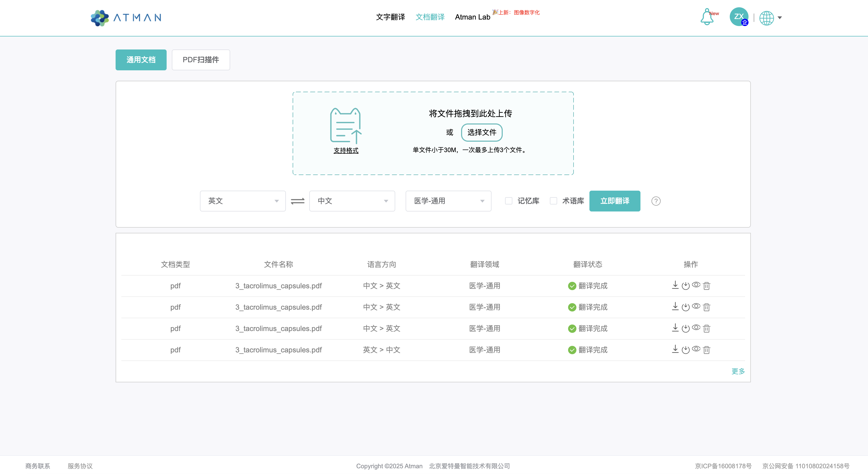Click 更多 to show more records
Image resolution: width=868 pixels, height=474 pixels.
coord(738,371)
